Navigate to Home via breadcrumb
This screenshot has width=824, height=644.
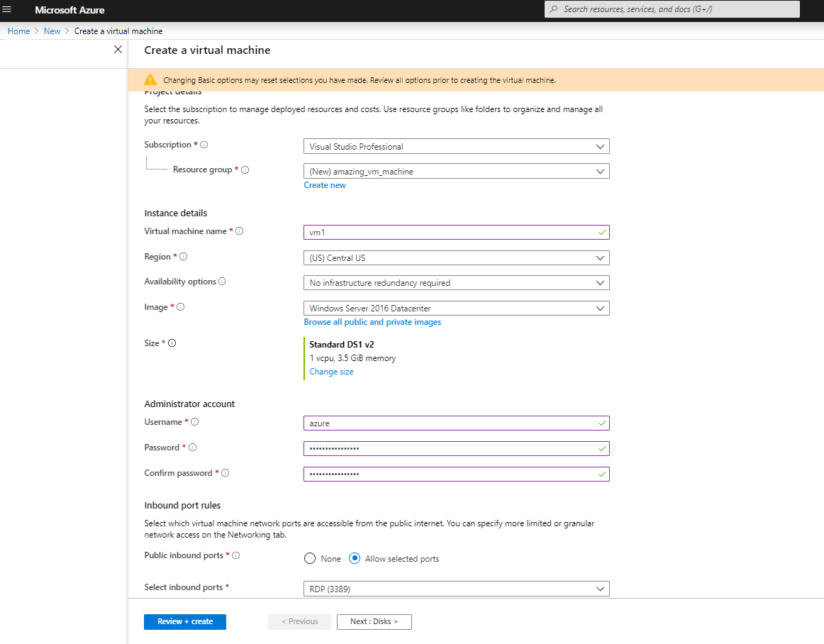(18, 30)
